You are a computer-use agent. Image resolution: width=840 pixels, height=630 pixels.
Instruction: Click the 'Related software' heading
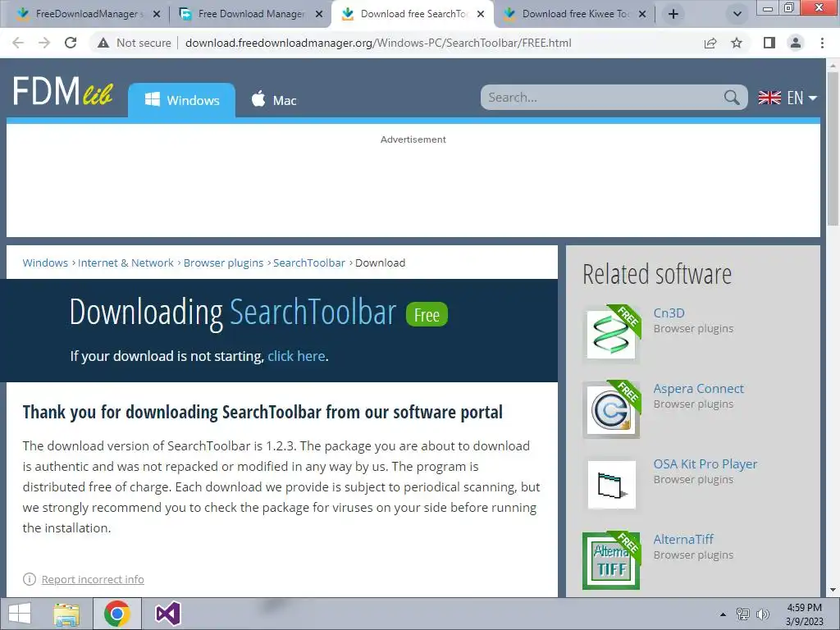click(657, 274)
